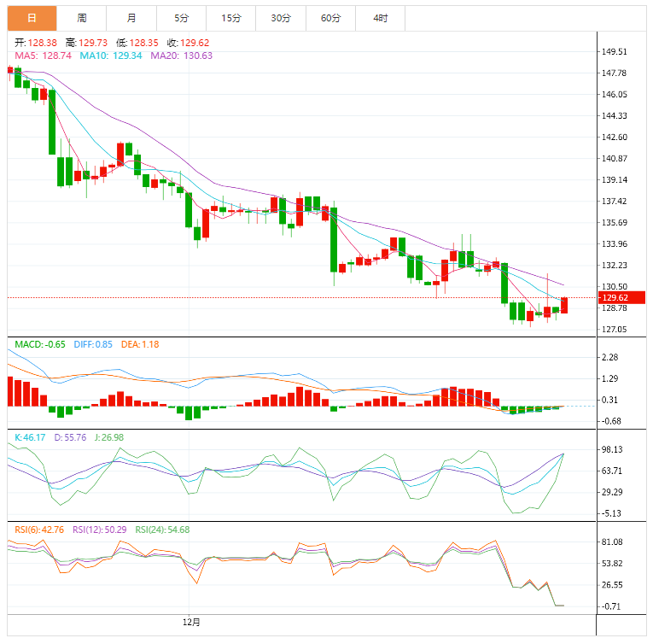The width and height of the screenshot is (653, 644).
Task: Click the 127.05 price axis label
Action: 615,330
